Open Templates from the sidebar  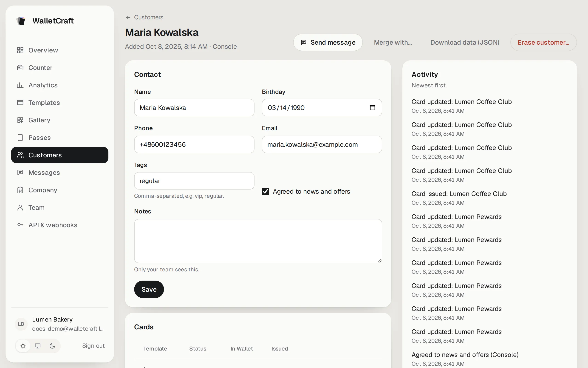click(x=59, y=103)
